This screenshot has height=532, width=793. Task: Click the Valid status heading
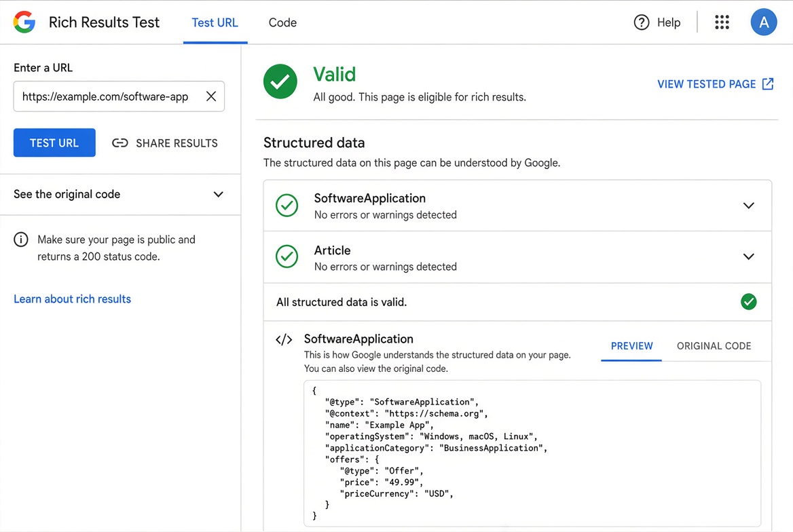pos(334,75)
